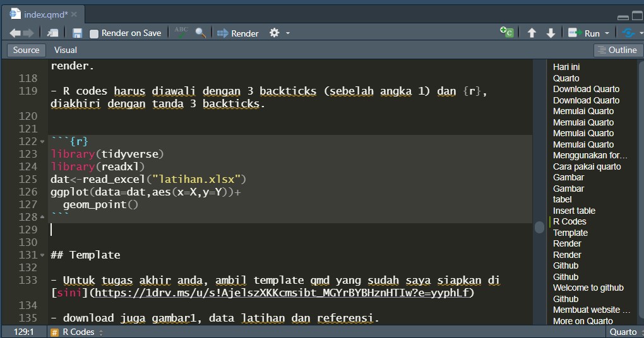Image resolution: width=644 pixels, height=338 pixels.
Task: Insert a new code chunk
Action: click(x=506, y=33)
